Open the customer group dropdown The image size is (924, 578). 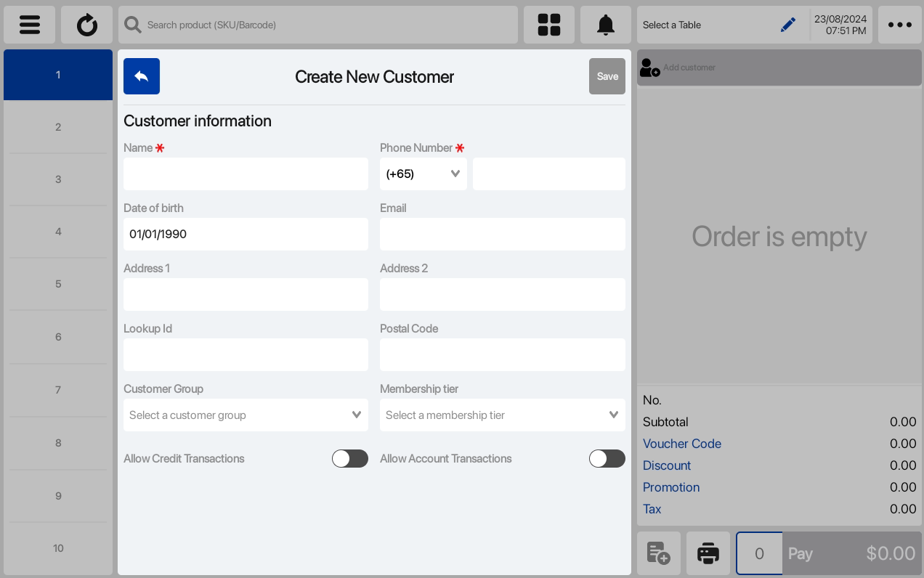246,415
